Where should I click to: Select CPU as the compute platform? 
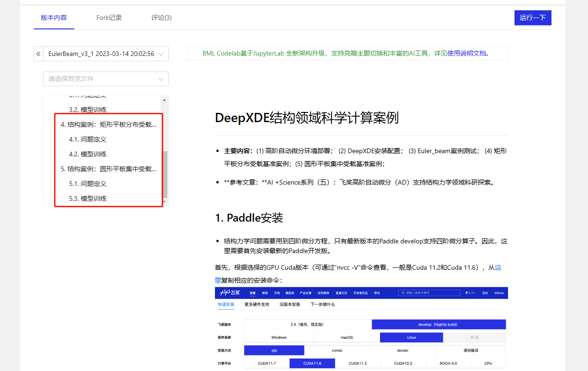click(x=489, y=363)
